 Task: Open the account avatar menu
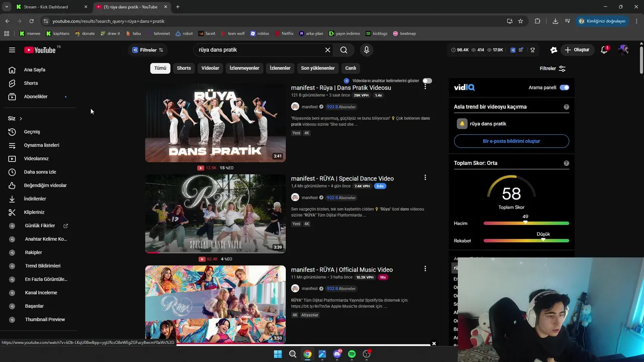[623, 50]
